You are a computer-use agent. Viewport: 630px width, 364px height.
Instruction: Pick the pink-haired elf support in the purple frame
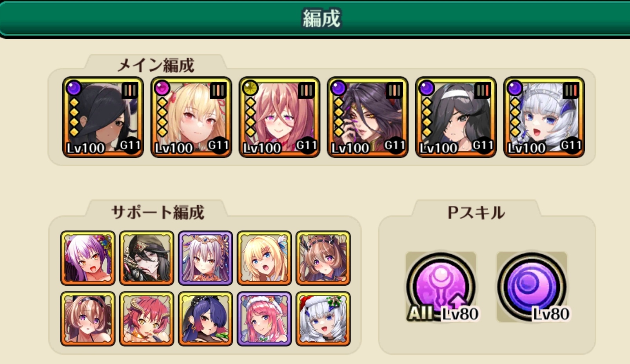coord(264,319)
